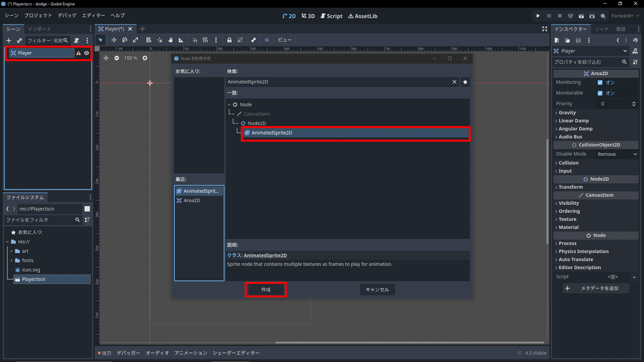Switch to the インポート tab

pyautogui.click(x=40, y=29)
